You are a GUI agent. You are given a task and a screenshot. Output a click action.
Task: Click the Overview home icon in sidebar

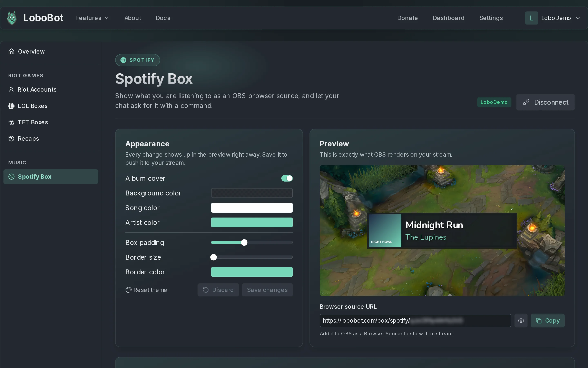coord(11,51)
